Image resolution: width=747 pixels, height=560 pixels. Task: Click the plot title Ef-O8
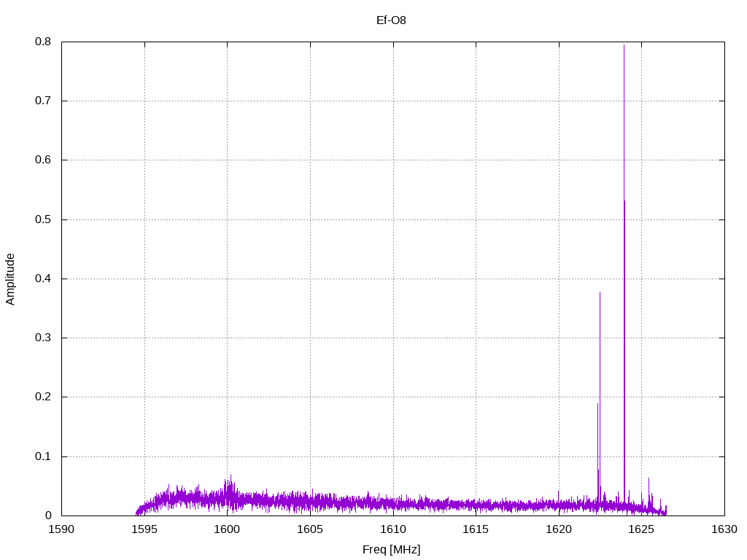click(x=391, y=20)
